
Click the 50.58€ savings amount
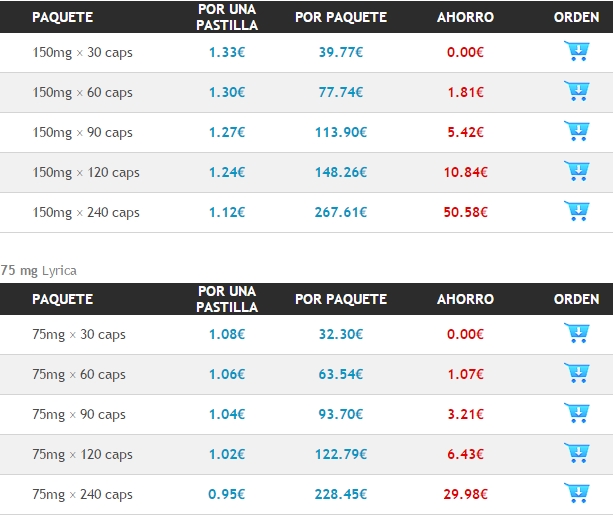(465, 212)
